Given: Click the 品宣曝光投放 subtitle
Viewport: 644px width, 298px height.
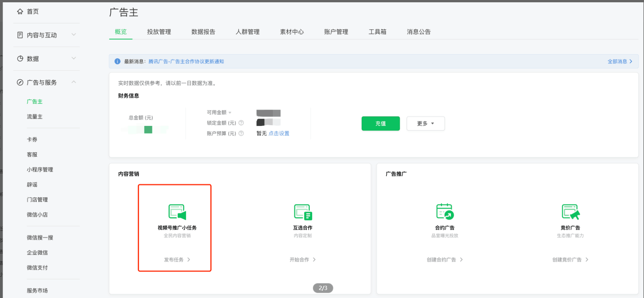Looking at the screenshot, I should pos(445,236).
